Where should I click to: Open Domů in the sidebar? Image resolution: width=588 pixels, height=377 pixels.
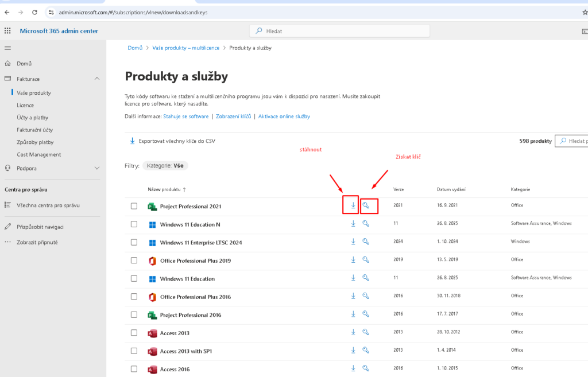pos(24,64)
